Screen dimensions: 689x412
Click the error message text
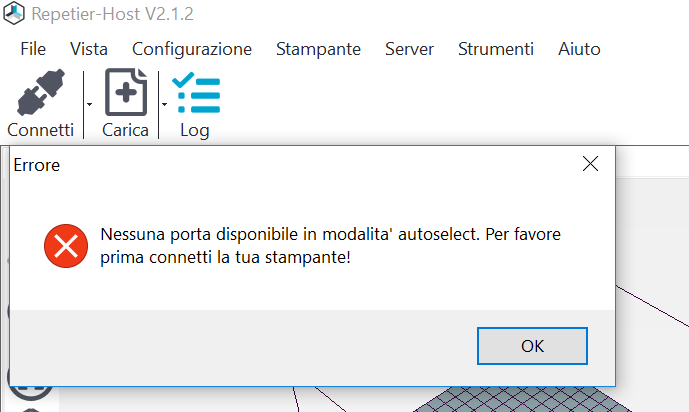click(x=330, y=246)
